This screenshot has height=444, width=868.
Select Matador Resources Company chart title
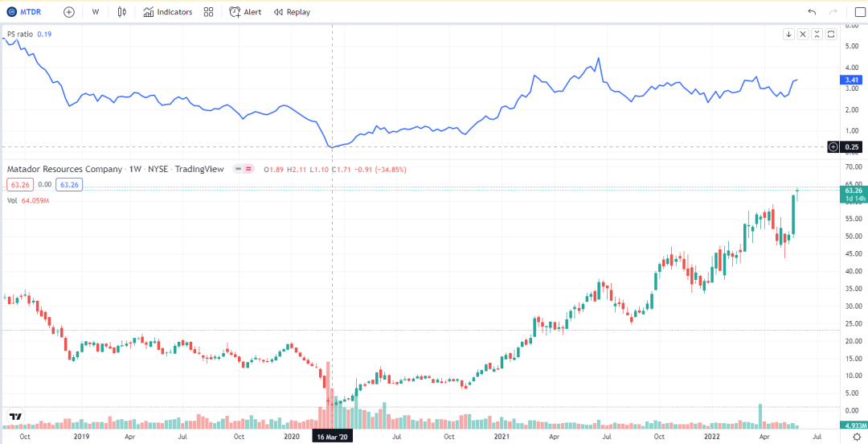pyautogui.click(x=63, y=169)
